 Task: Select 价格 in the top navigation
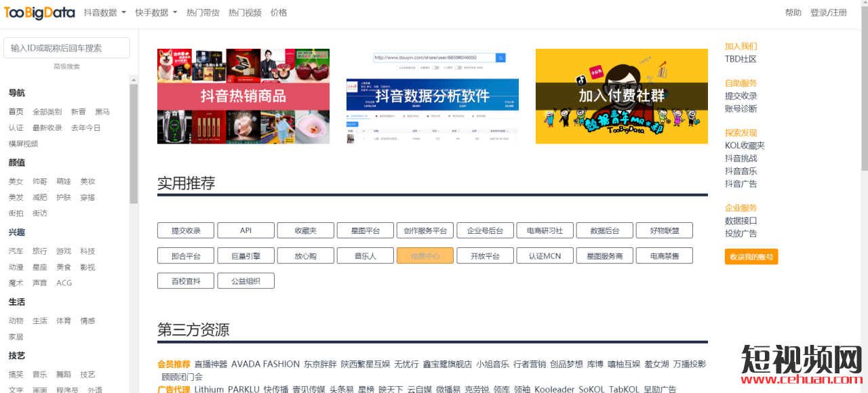click(x=279, y=13)
